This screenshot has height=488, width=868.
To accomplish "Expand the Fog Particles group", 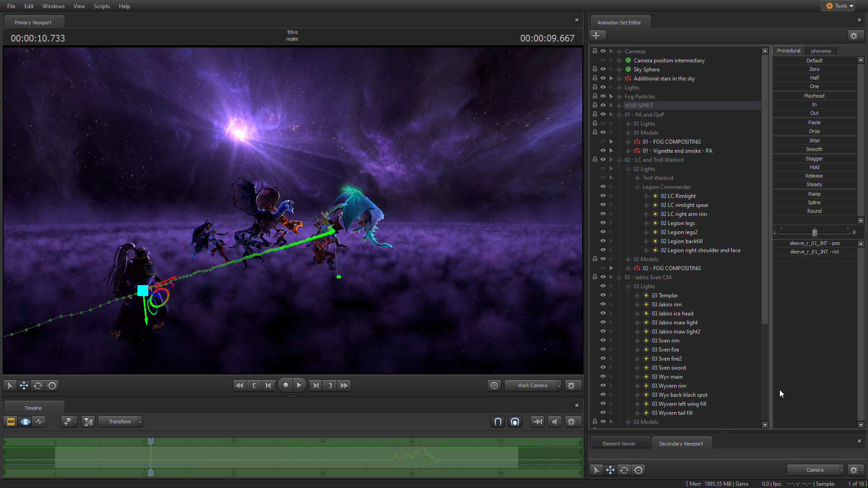I will (619, 97).
